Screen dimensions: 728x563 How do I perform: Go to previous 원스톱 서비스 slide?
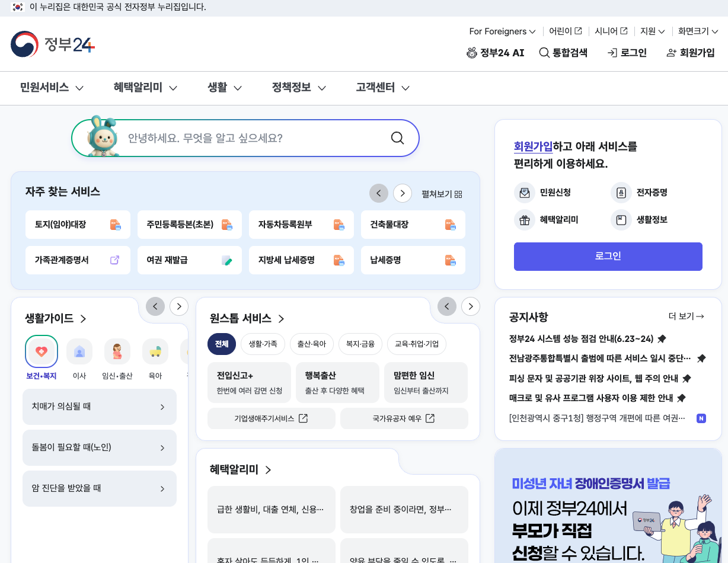click(447, 306)
